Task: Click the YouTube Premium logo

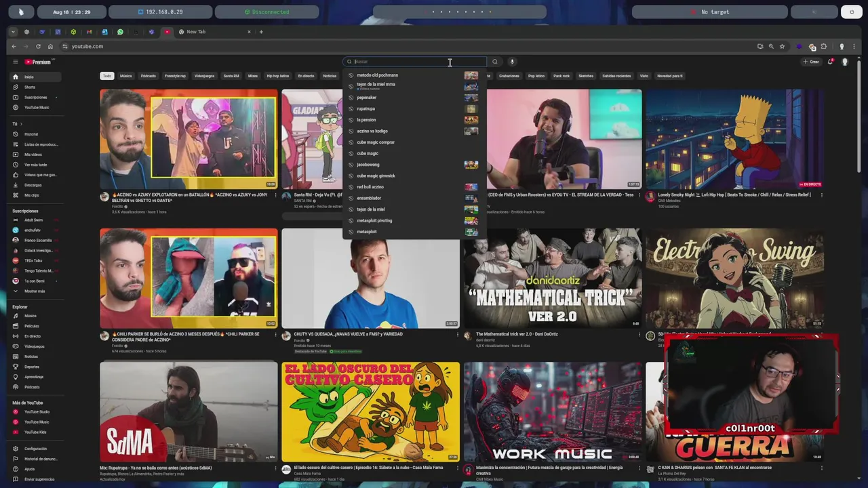Action: coord(38,62)
